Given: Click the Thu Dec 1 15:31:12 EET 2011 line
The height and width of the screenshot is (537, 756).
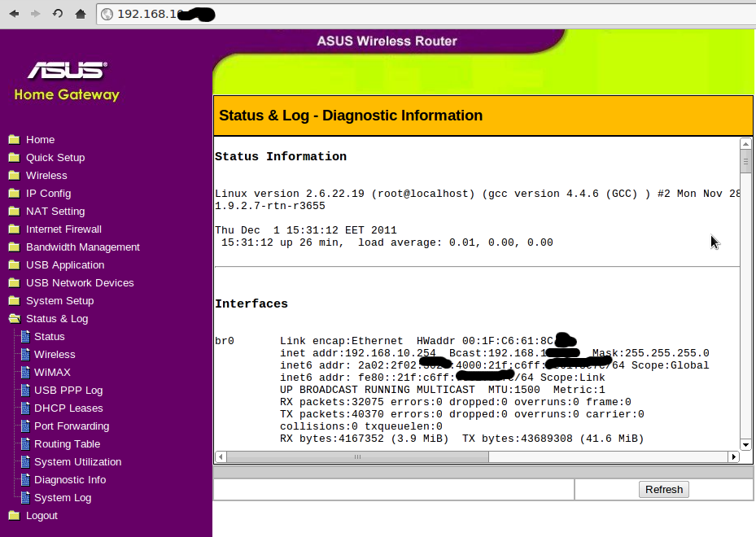Looking at the screenshot, I should (306, 230).
